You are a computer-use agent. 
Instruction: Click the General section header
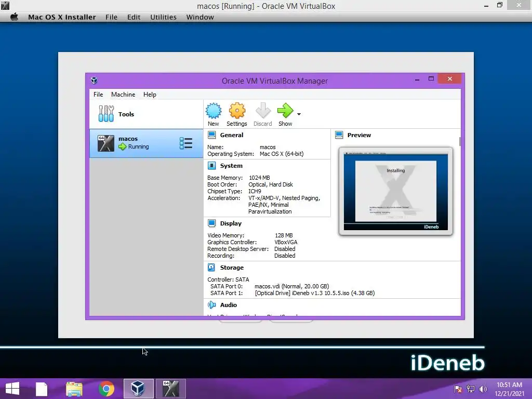(232, 135)
